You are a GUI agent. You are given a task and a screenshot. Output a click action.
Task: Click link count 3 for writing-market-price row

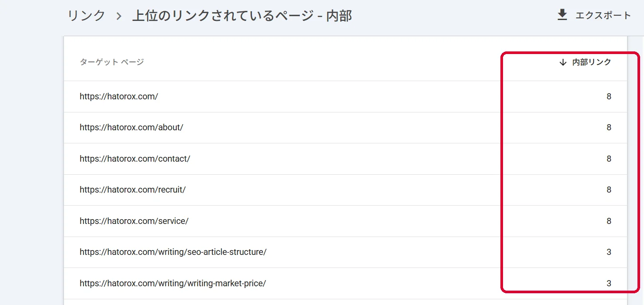click(609, 284)
